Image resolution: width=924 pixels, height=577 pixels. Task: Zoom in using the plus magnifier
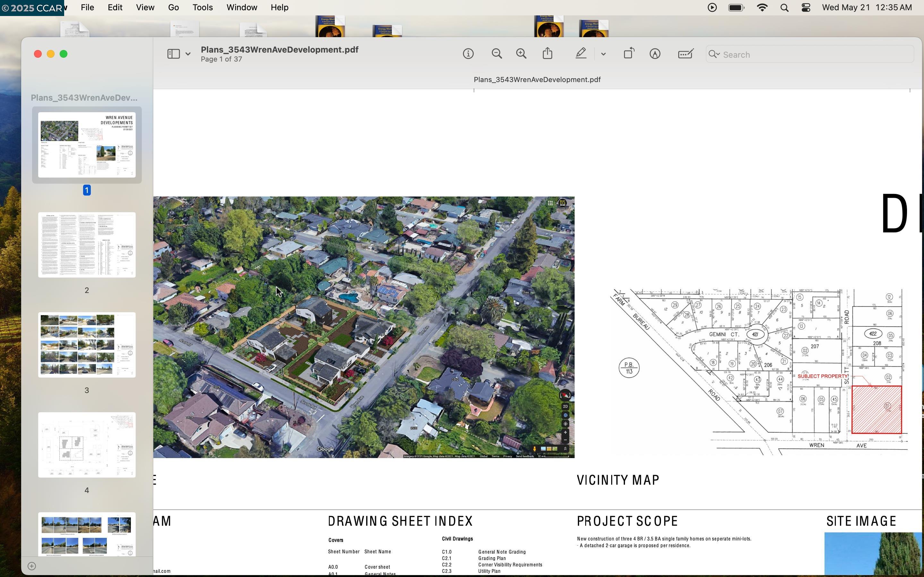click(521, 54)
